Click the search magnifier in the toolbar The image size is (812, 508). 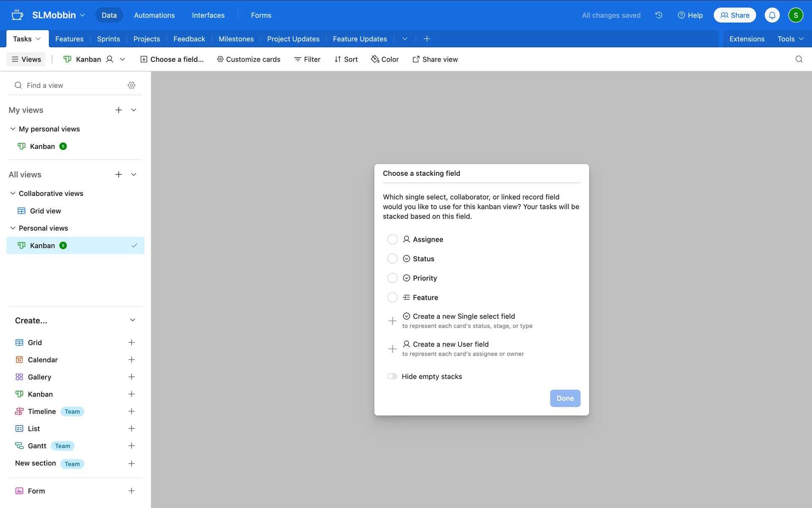pos(798,59)
